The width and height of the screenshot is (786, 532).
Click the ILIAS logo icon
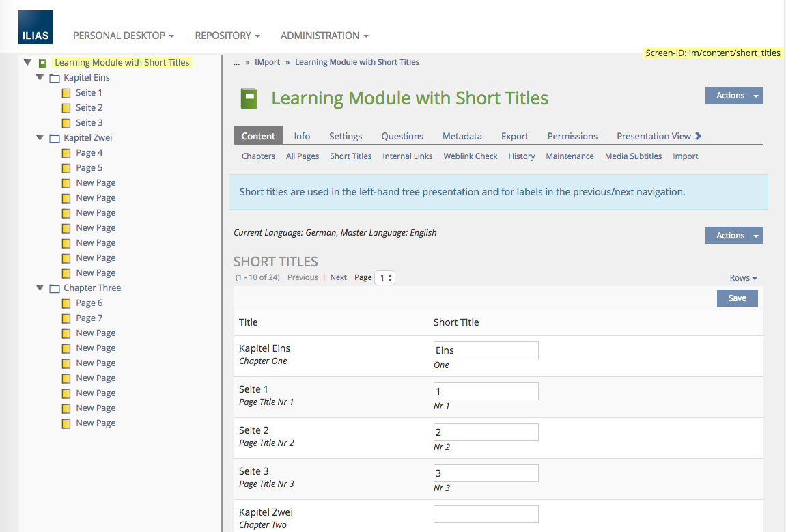pyautogui.click(x=36, y=27)
